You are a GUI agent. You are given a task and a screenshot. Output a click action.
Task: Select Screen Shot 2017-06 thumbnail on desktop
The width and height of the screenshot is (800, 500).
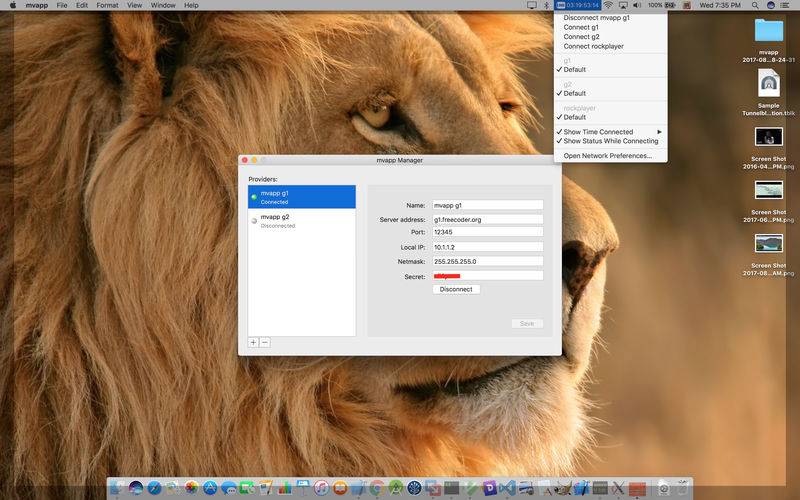click(x=768, y=190)
